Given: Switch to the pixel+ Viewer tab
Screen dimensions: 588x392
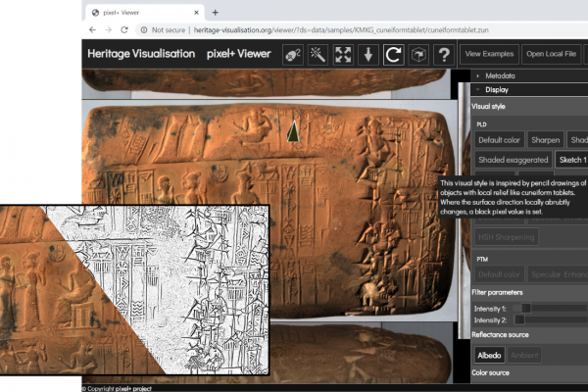Looking at the screenshot, I should click(137, 12).
